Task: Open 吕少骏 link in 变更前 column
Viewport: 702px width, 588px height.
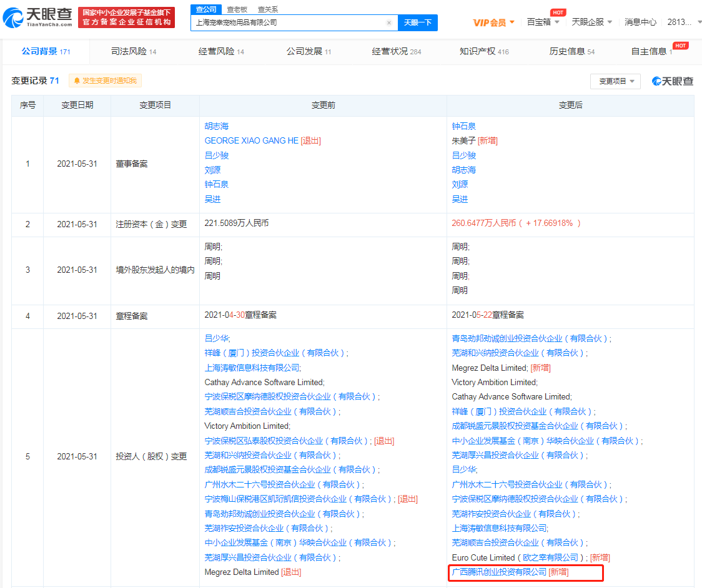Action: (x=217, y=155)
